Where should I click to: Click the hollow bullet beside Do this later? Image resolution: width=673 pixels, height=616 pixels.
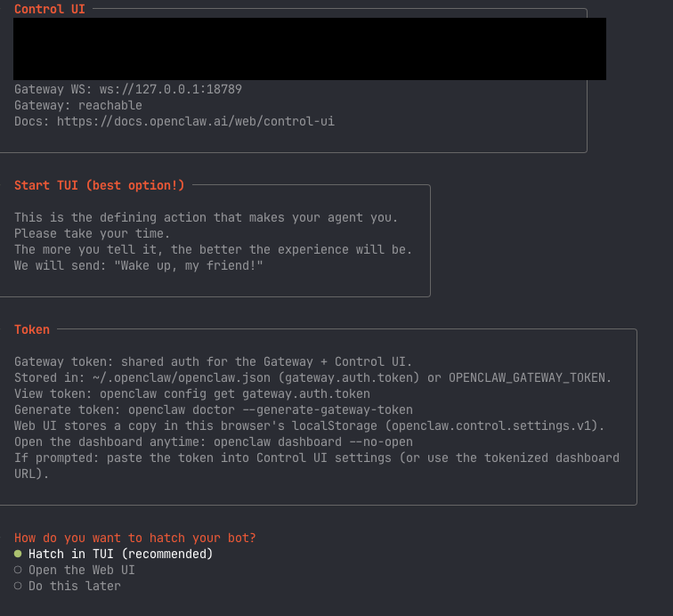(18, 586)
